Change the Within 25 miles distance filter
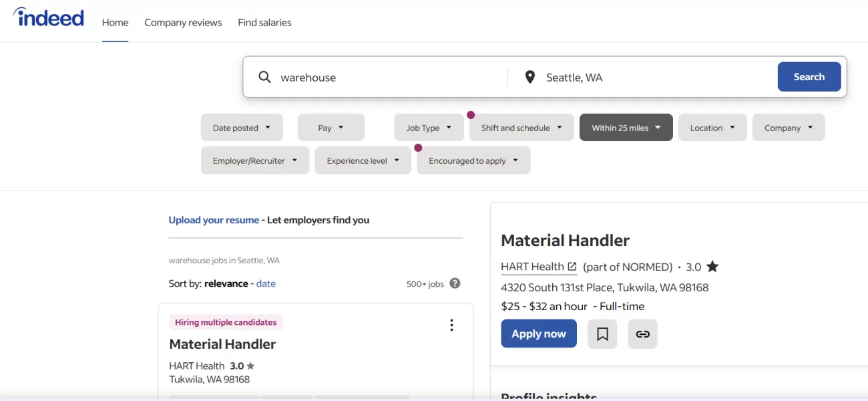This screenshot has width=868, height=401. (626, 128)
